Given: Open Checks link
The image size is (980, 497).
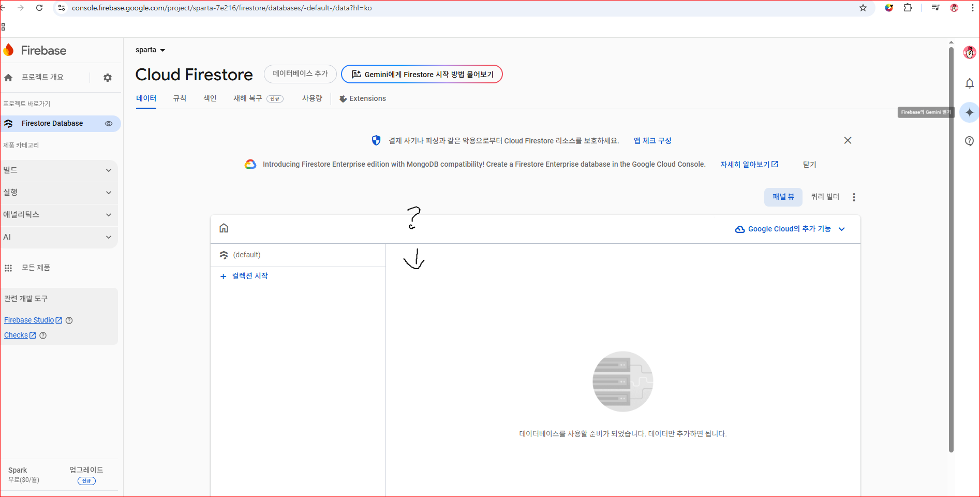Looking at the screenshot, I should [20, 335].
